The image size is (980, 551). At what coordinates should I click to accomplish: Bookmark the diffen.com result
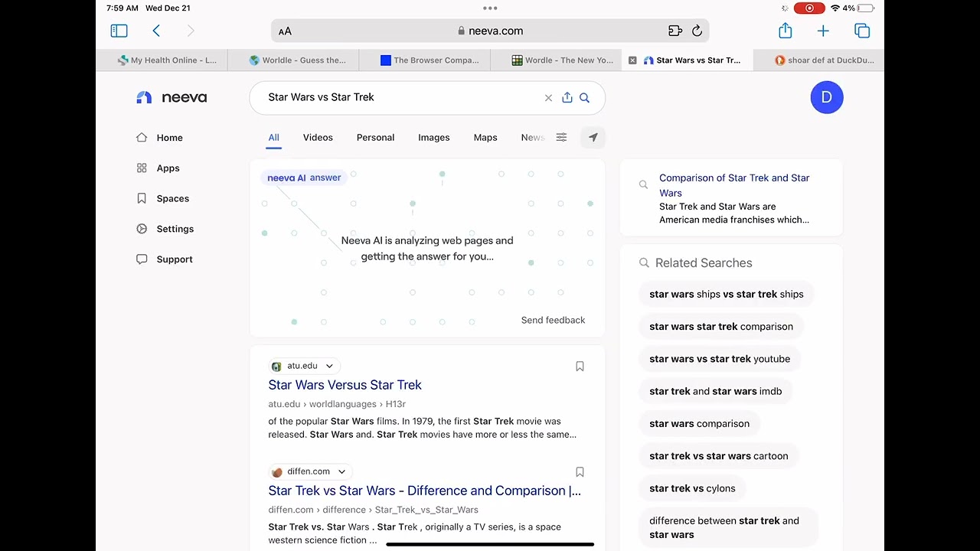tap(580, 472)
